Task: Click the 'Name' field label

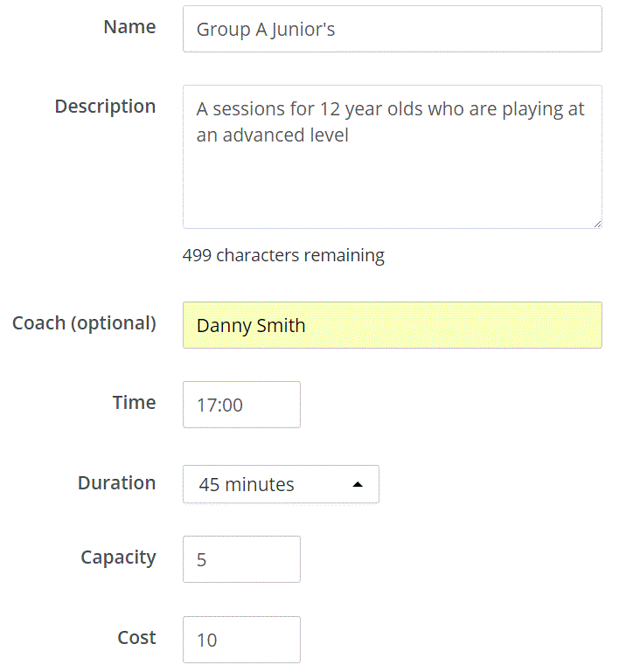Action: 129,27
